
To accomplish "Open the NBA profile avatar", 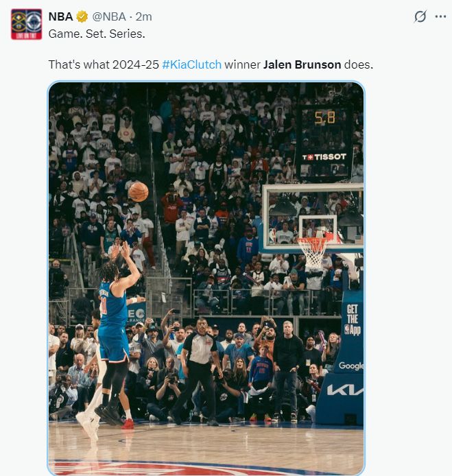I will point(27,24).
